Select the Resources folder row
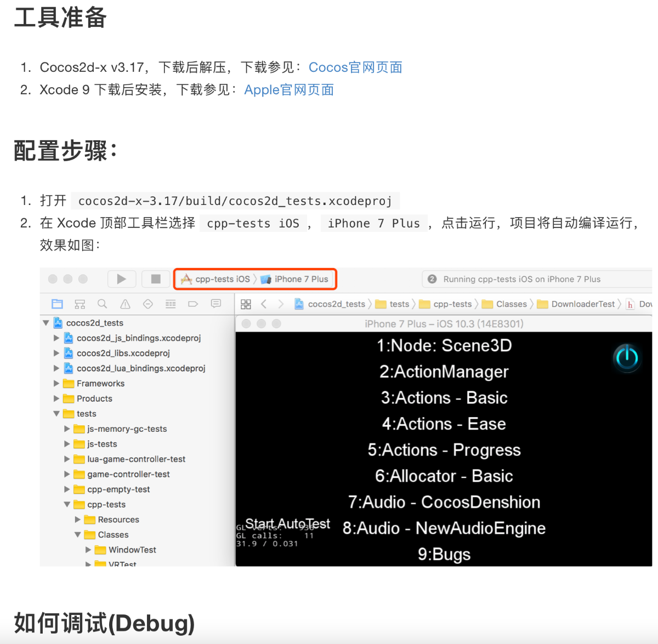This screenshot has height=644, width=658. pyautogui.click(x=137, y=520)
